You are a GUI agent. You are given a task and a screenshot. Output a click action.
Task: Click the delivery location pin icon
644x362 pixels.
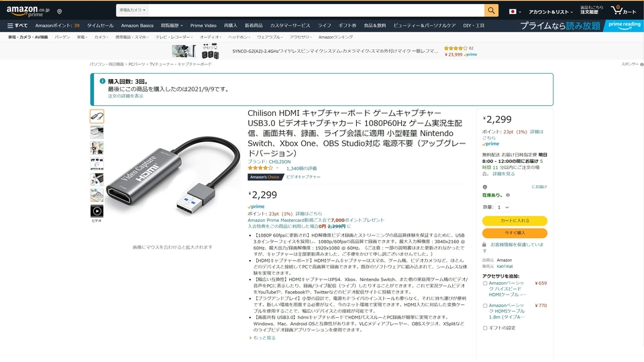coord(60,11)
